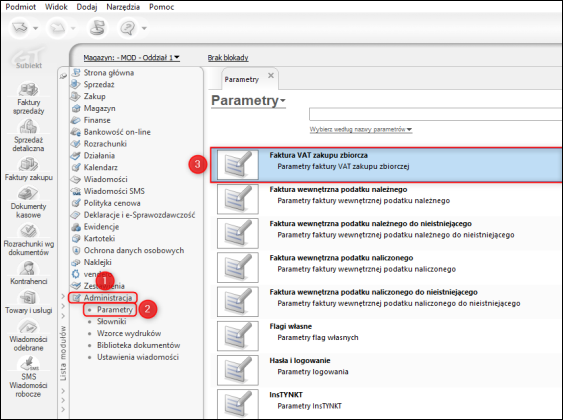Click the help toolbar icon
This screenshot has width=563, height=420.
pos(128,28)
